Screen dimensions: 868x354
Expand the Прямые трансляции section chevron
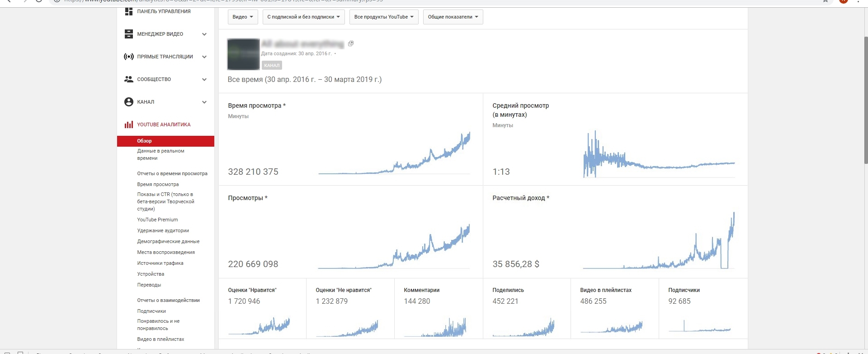204,57
